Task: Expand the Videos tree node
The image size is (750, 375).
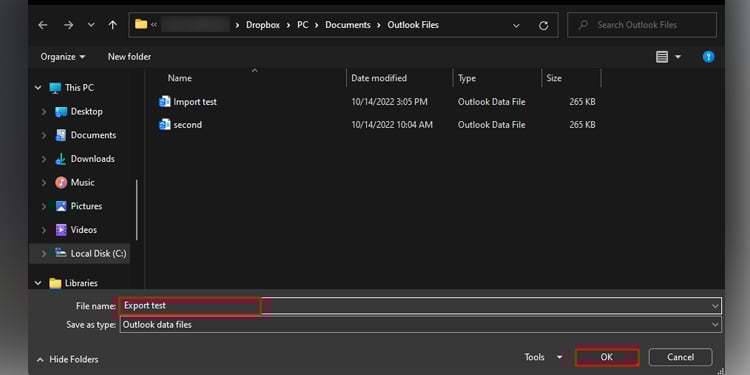Action: (x=44, y=230)
